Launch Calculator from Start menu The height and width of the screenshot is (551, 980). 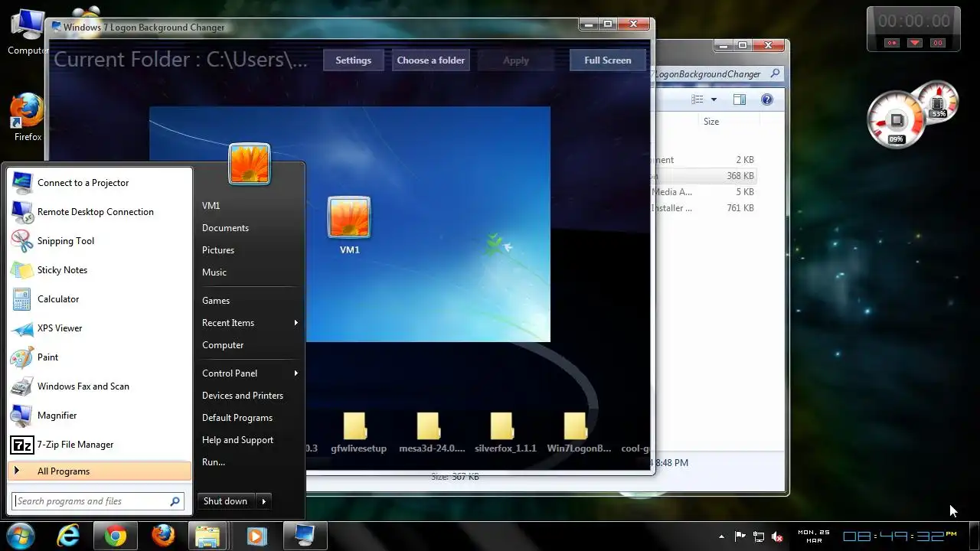(100, 299)
